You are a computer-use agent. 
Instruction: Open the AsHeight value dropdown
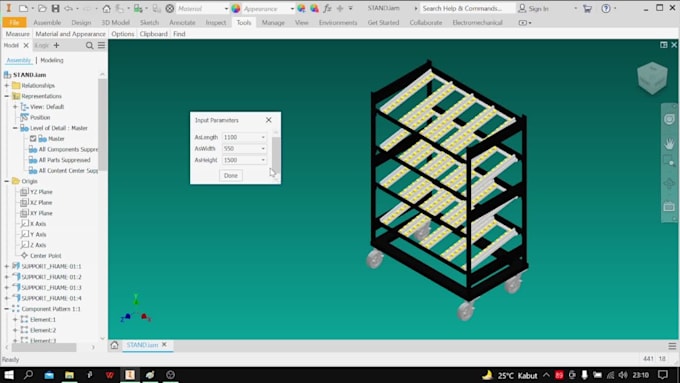pyautogui.click(x=263, y=160)
